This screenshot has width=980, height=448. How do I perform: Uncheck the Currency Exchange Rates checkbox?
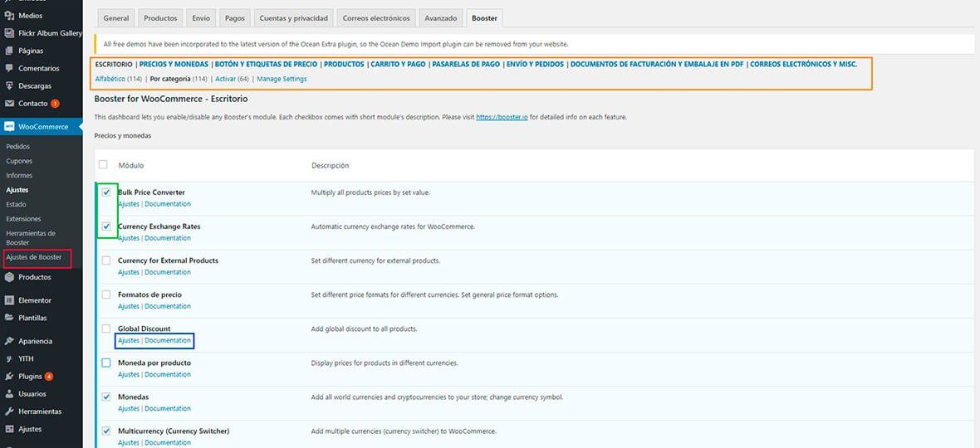point(106,226)
